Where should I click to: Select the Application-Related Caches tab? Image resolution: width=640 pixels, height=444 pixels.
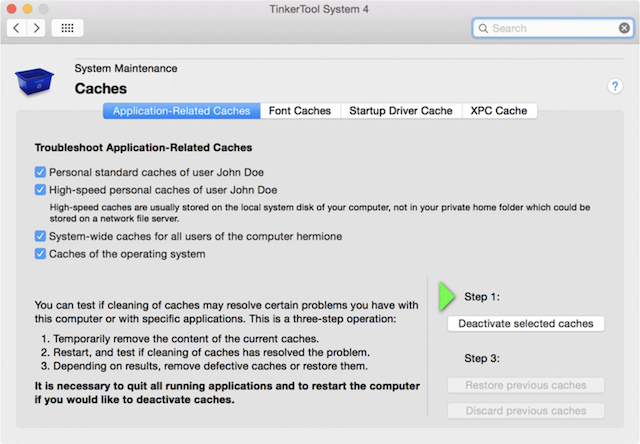click(x=182, y=111)
